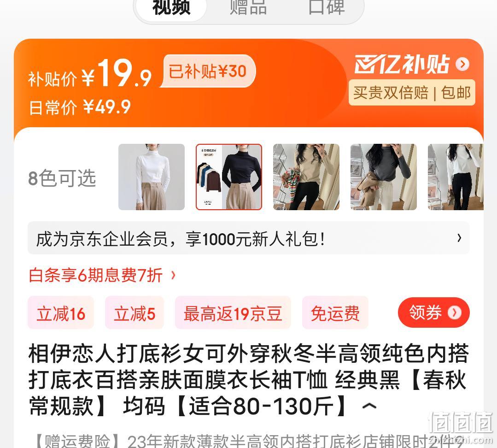497x448 pixels.
Task: Click the 领券 coupon button
Action: (433, 312)
